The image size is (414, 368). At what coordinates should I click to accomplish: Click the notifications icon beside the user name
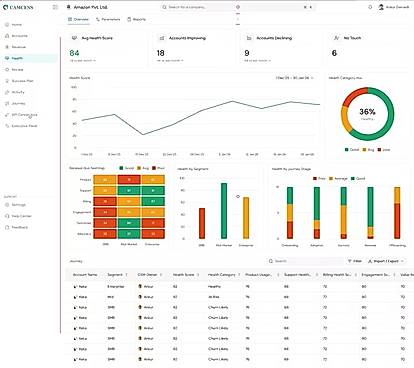click(370, 7)
